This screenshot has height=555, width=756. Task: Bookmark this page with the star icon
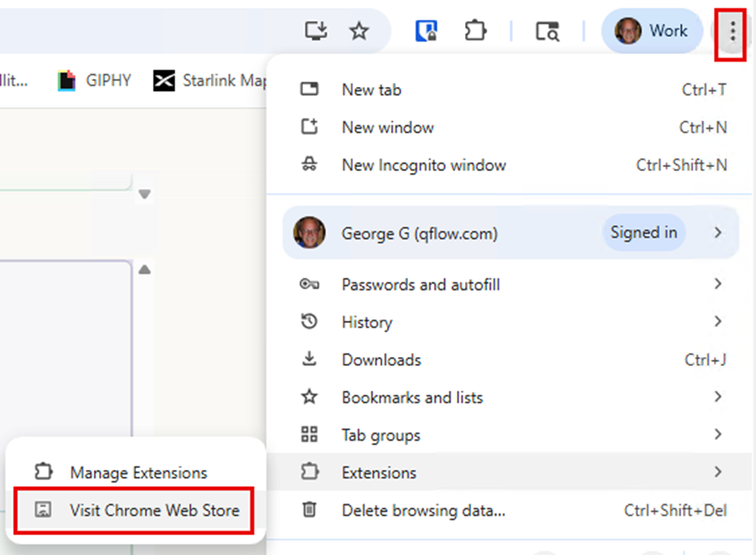coord(359,32)
